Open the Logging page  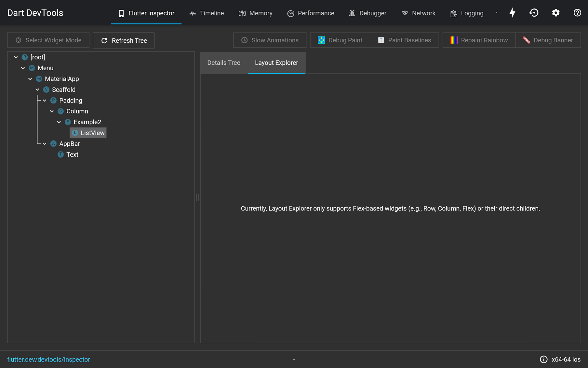pyautogui.click(x=467, y=13)
